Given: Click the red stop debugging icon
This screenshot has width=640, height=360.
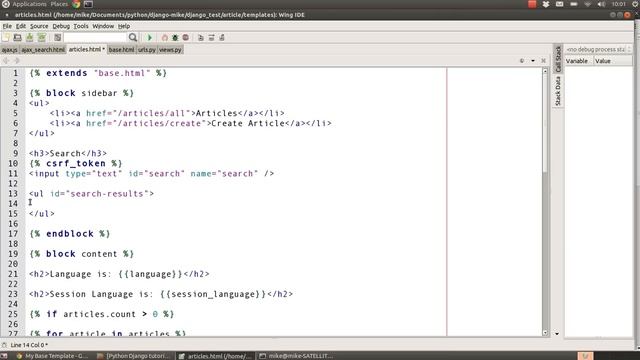Looking at the screenshot, I should 186,38.
